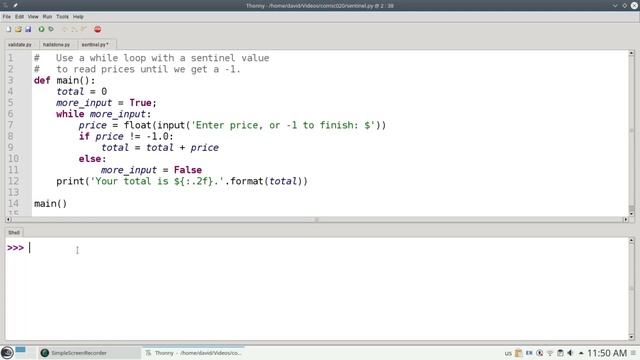Click the 11:50 AM clock
Image resolution: width=640 pixels, height=360 pixels.
pyautogui.click(x=607, y=353)
